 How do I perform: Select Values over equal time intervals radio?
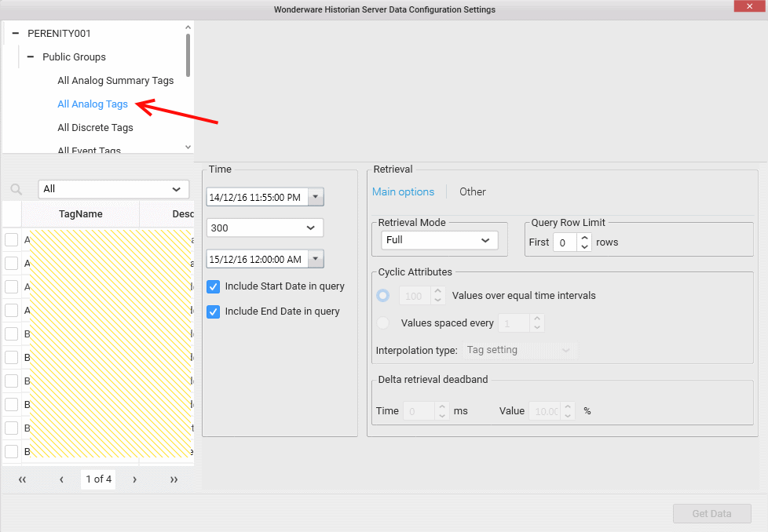coord(383,296)
